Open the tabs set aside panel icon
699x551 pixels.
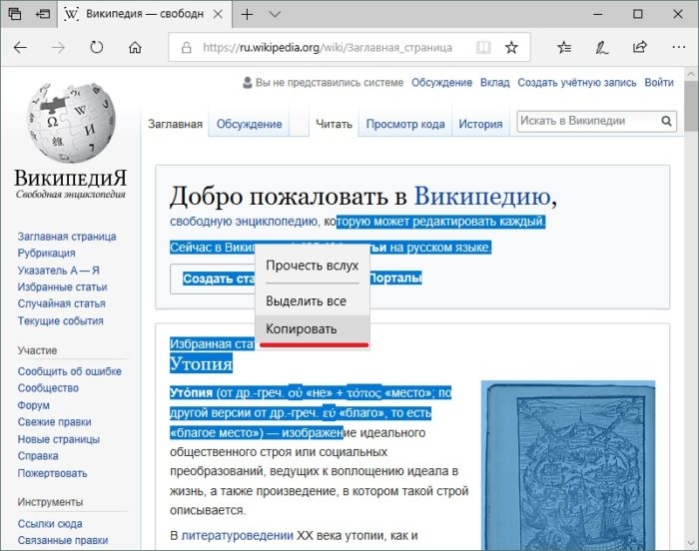(15, 14)
